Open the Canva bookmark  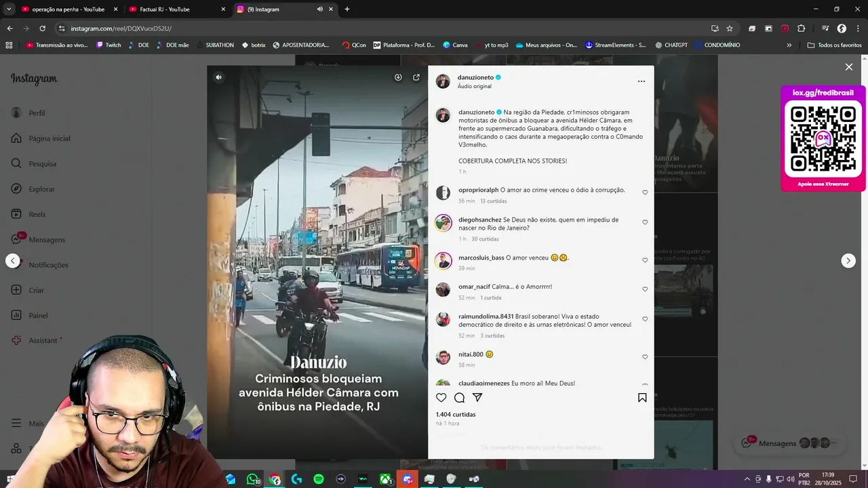coord(455,45)
